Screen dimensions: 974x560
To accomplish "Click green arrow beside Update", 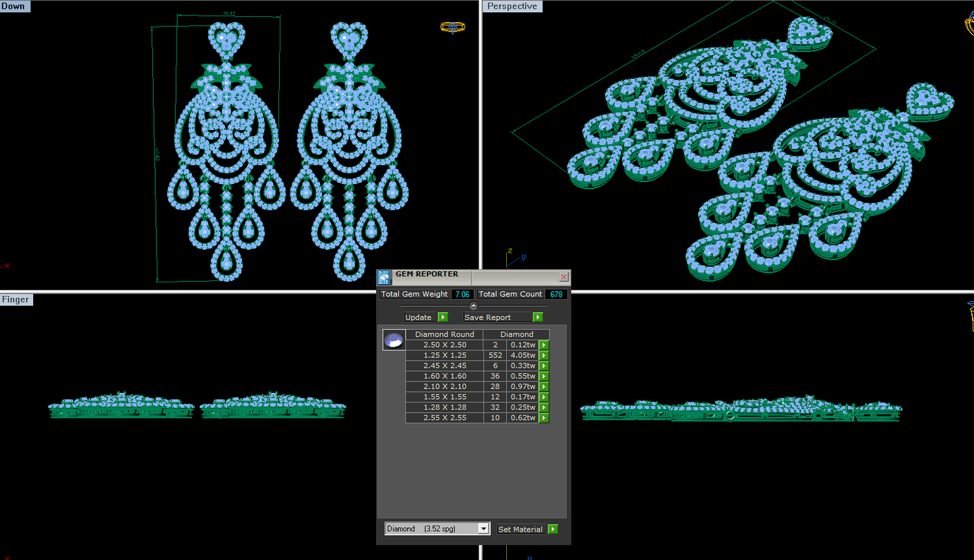I will (443, 317).
